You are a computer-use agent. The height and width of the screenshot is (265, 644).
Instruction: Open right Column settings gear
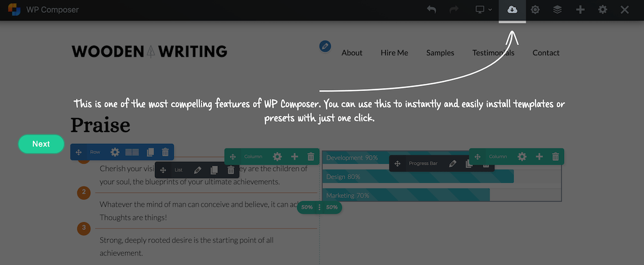[x=522, y=157]
